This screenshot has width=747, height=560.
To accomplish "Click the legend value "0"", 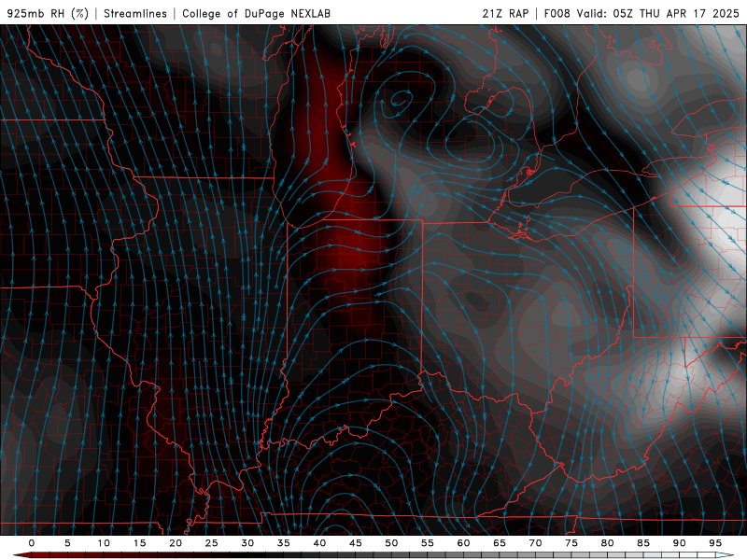I will click(32, 543).
